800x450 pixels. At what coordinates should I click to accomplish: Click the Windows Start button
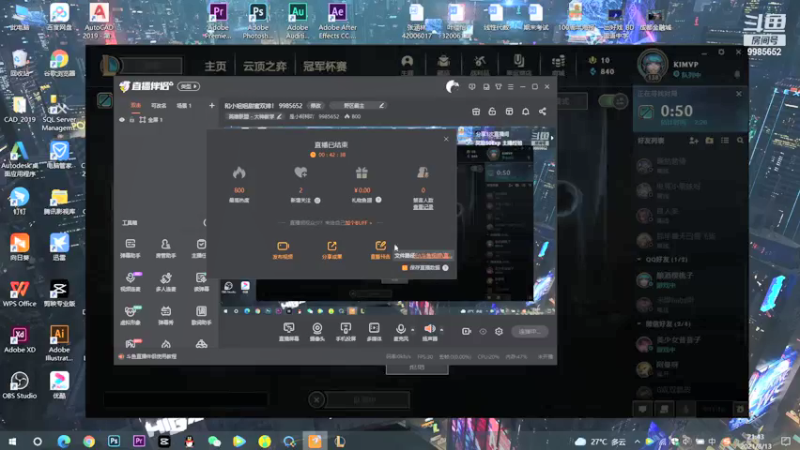pos(12,441)
